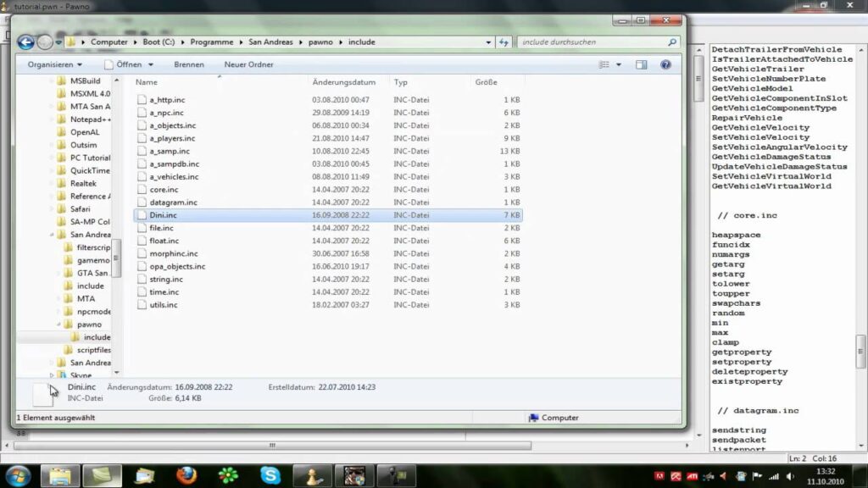Open the recent locations dropdown arrow
Screen dimensions: 868x488
pyautogui.click(x=58, y=42)
